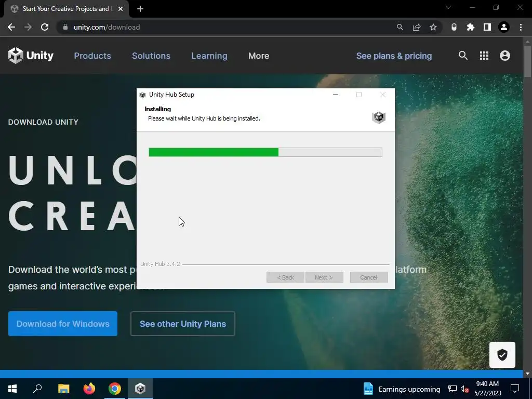
Task: Click the tab search chevron in Chrome title bar
Action: pyautogui.click(x=448, y=7)
